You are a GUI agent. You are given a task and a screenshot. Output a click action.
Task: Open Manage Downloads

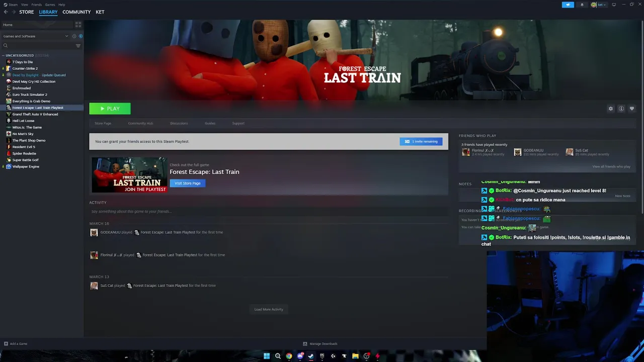(320, 344)
